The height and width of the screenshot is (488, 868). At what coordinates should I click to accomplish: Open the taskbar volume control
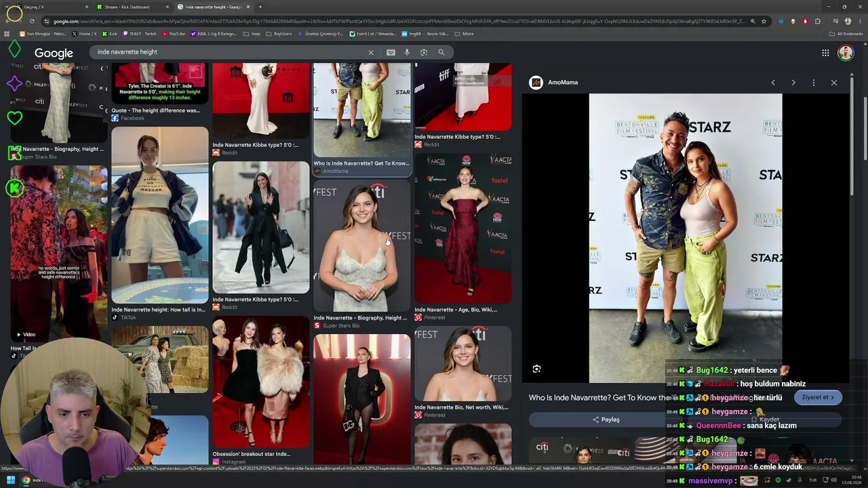tap(834, 481)
